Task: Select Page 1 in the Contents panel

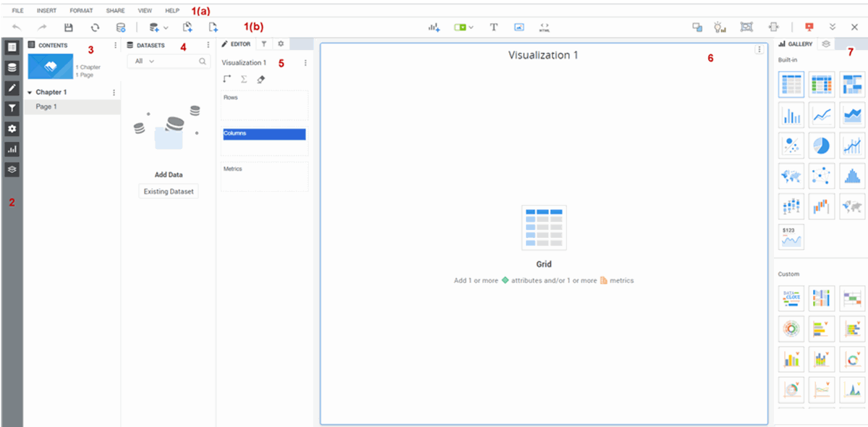Action: tap(45, 106)
